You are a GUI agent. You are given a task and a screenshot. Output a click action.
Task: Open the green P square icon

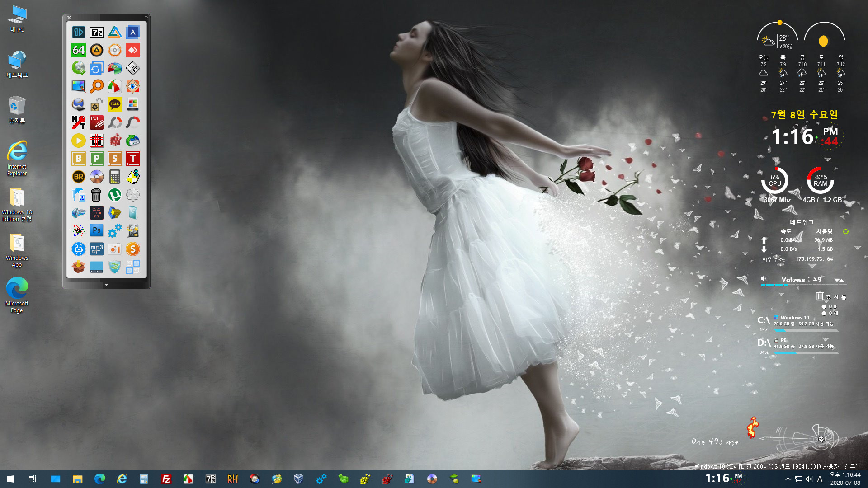click(x=96, y=159)
